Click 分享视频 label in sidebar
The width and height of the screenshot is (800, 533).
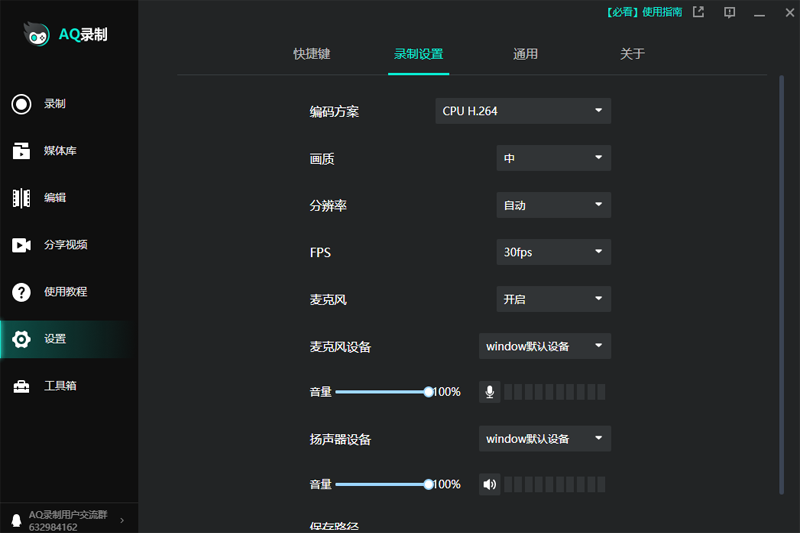pyautogui.click(x=65, y=245)
